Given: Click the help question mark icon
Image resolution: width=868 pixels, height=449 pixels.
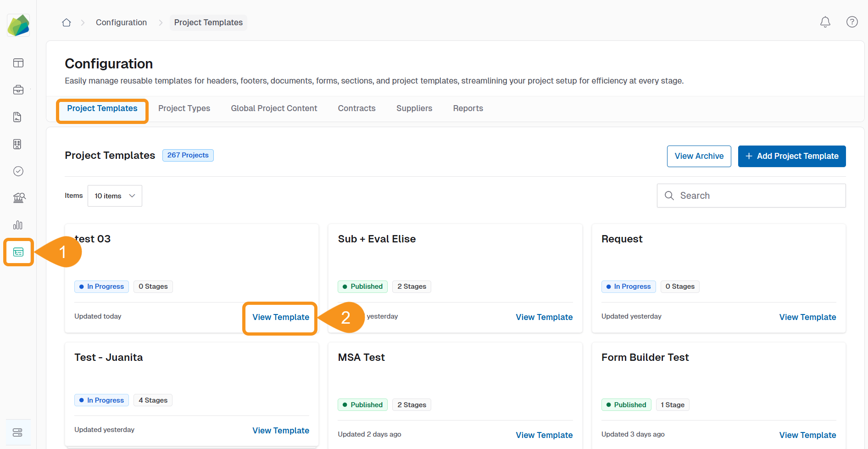Looking at the screenshot, I should point(852,22).
